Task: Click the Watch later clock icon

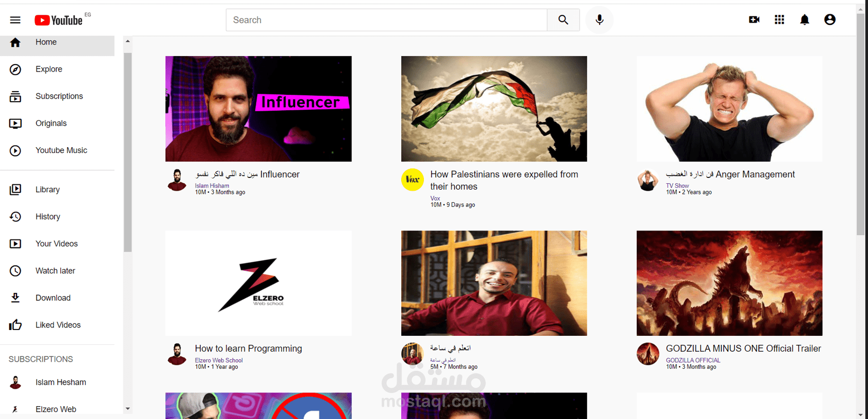Action: click(15, 271)
